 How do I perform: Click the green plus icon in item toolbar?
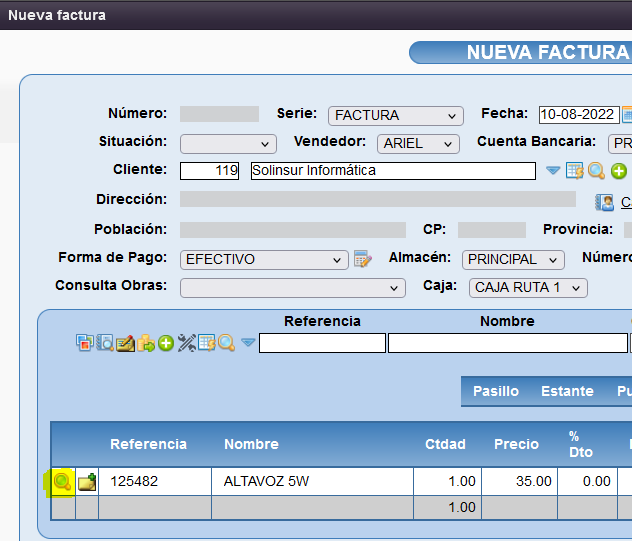pos(166,343)
